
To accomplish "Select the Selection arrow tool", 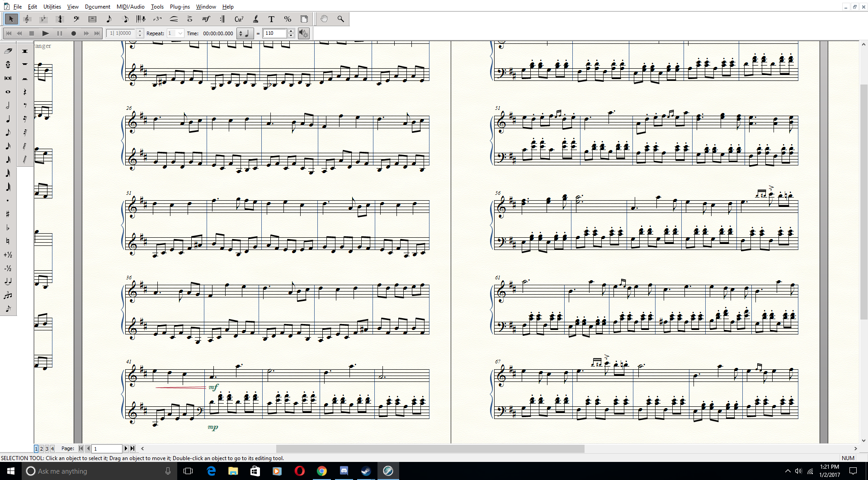I will [11, 19].
